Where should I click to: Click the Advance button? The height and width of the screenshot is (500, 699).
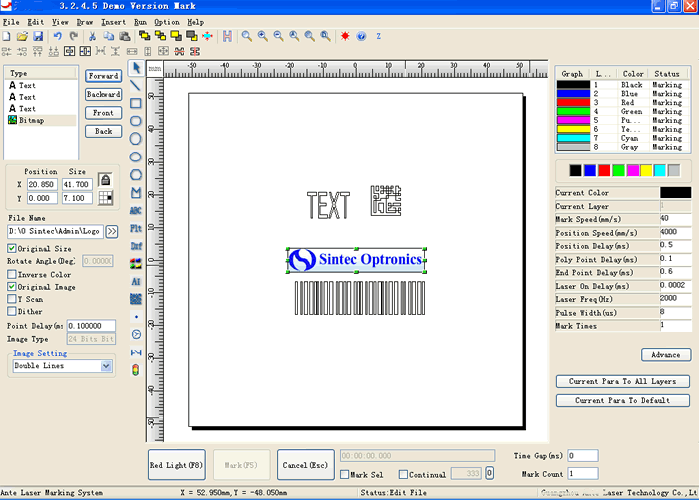coord(666,355)
